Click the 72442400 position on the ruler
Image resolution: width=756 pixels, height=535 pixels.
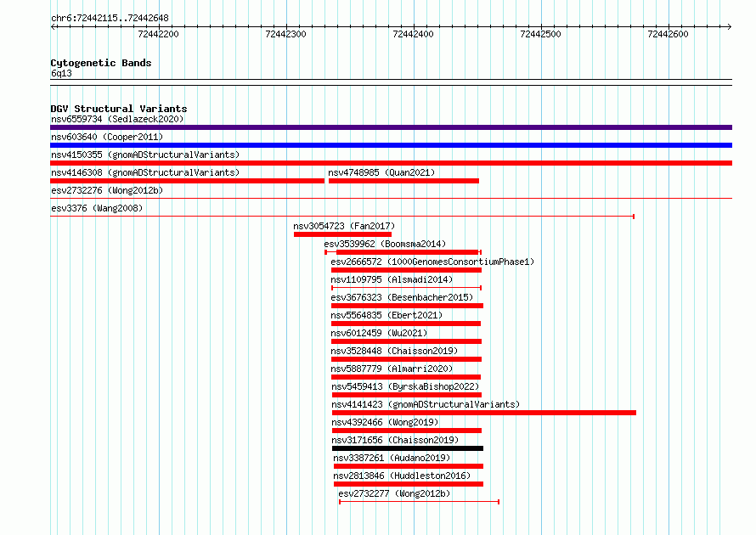pyautogui.click(x=413, y=34)
